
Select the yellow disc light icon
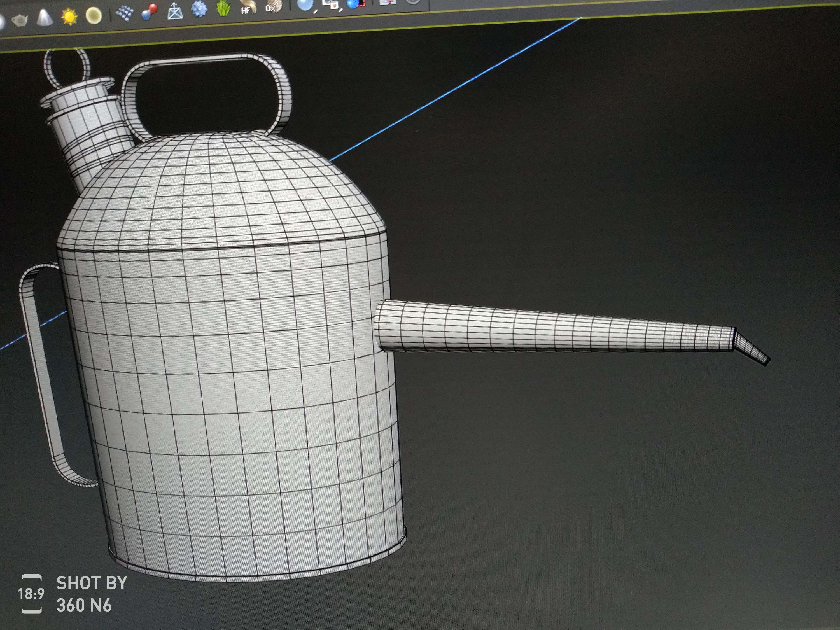point(94,16)
